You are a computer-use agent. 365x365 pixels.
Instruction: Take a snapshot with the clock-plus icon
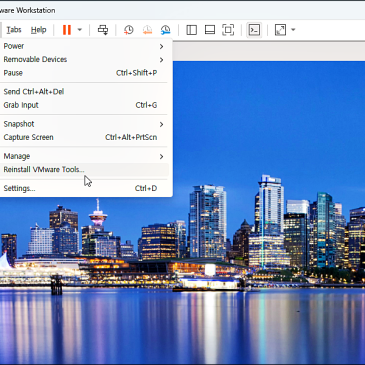click(128, 30)
